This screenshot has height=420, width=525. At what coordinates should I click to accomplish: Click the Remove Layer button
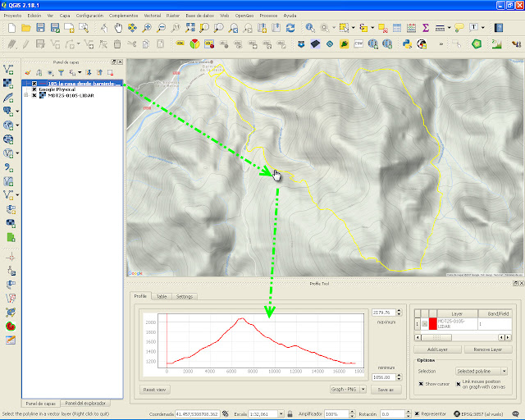click(488, 349)
